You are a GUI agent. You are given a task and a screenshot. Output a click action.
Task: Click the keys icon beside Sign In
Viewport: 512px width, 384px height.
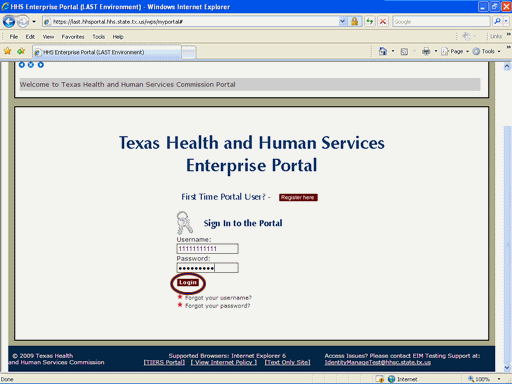[x=184, y=223]
